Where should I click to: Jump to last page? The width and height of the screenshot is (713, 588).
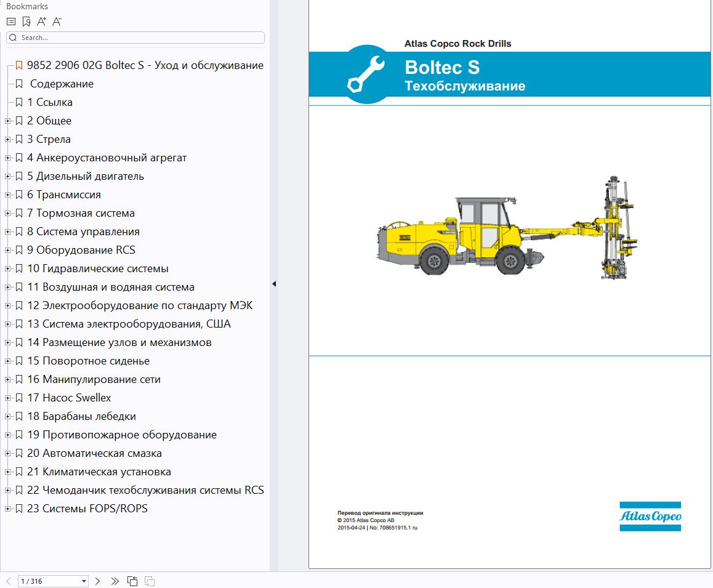115,581
